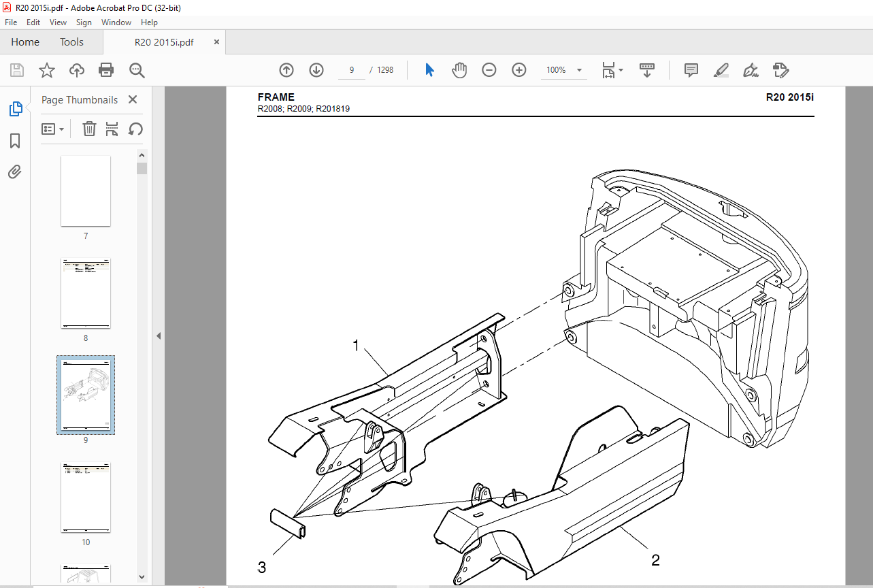Open the View menu
Screen dimensions: 873x588
[58, 22]
